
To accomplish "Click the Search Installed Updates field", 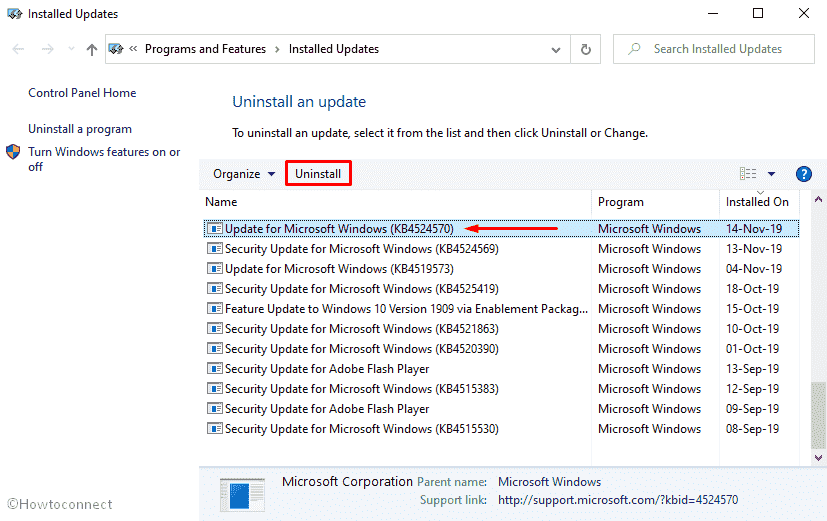I will point(714,49).
